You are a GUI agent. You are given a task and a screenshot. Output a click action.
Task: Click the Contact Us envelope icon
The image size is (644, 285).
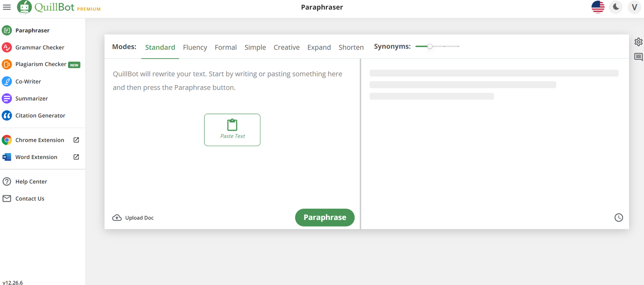[x=7, y=198]
